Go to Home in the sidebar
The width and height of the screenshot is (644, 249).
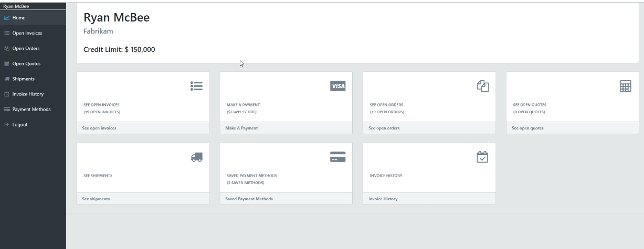click(x=33, y=18)
